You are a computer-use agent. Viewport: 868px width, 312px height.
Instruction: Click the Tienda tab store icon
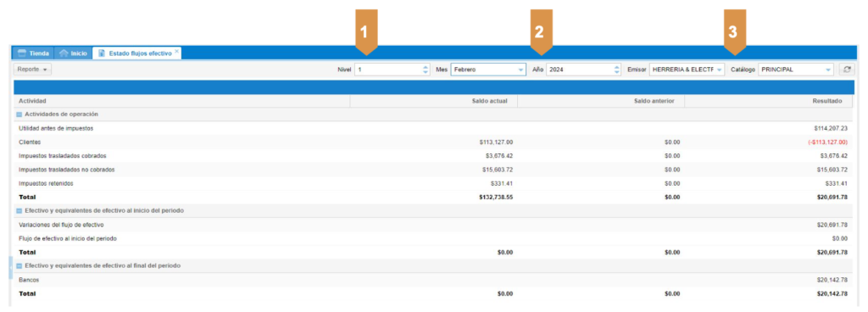(x=22, y=53)
